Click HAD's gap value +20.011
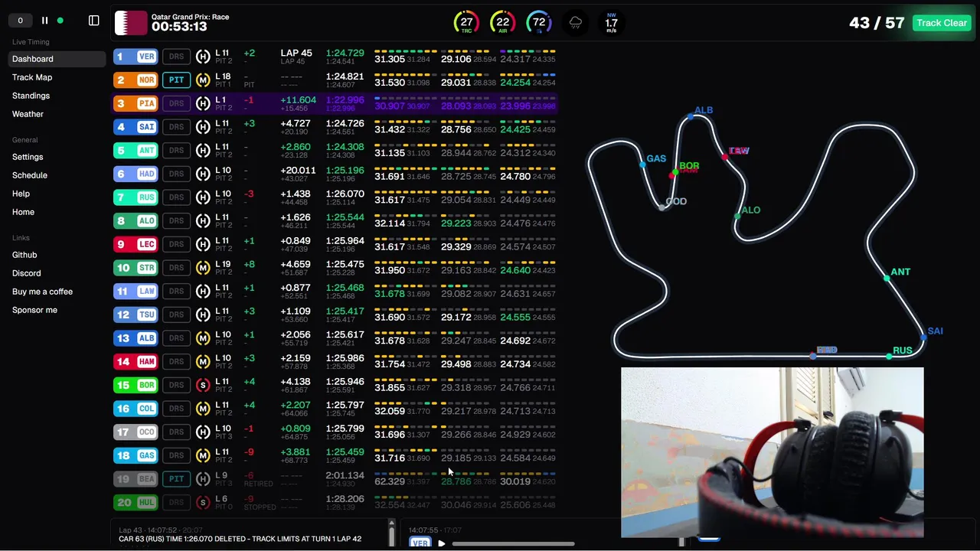The image size is (980, 551). tap(298, 171)
